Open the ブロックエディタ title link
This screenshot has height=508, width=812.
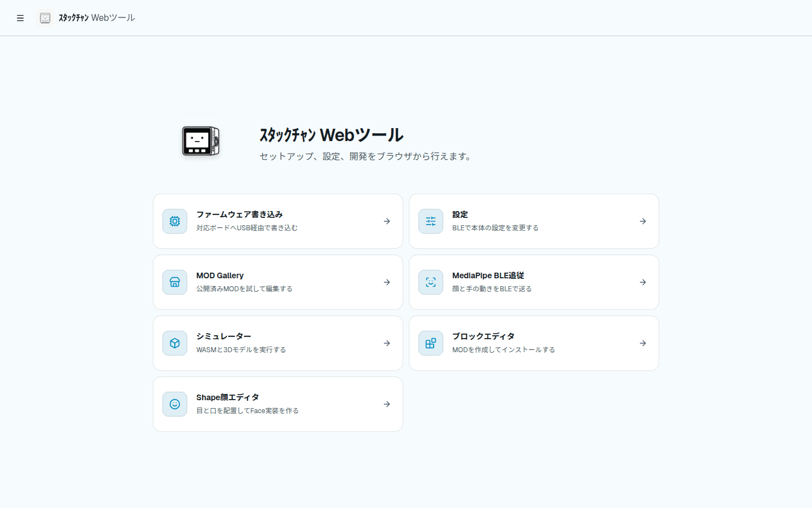click(483, 336)
